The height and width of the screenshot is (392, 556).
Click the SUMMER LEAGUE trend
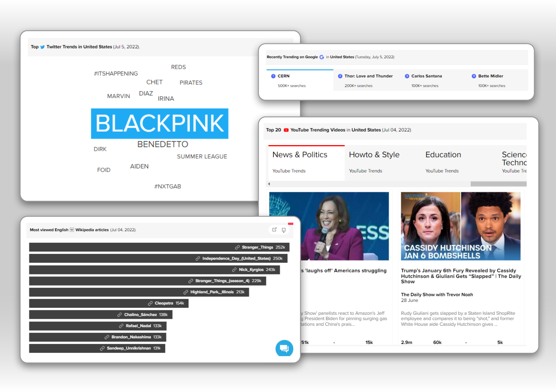pyautogui.click(x=202, y=157)
